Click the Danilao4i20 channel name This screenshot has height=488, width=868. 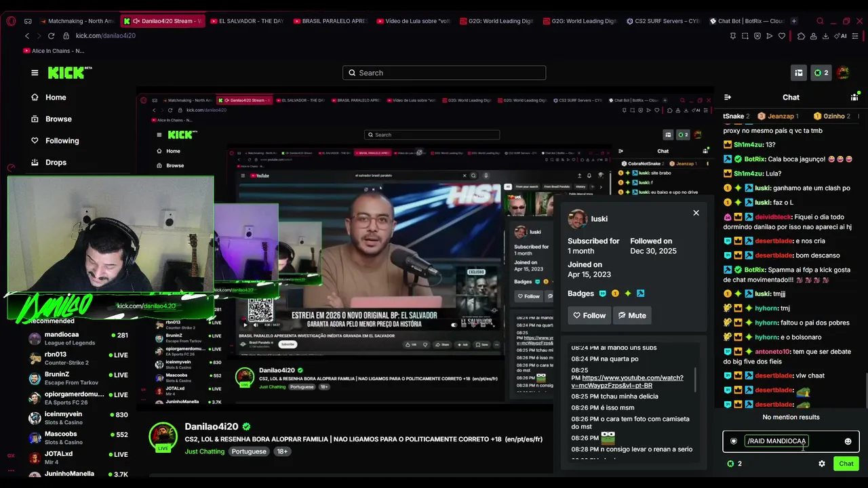click(x=212, y=426)
